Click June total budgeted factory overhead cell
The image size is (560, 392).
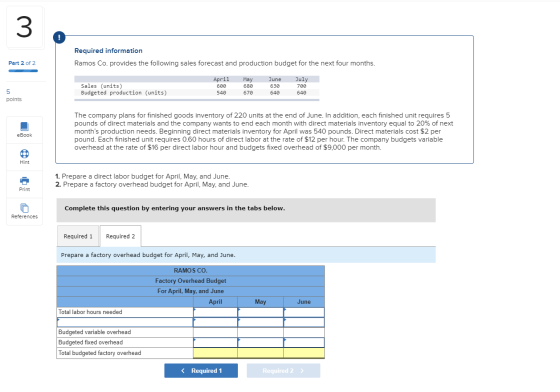(304, 353)
